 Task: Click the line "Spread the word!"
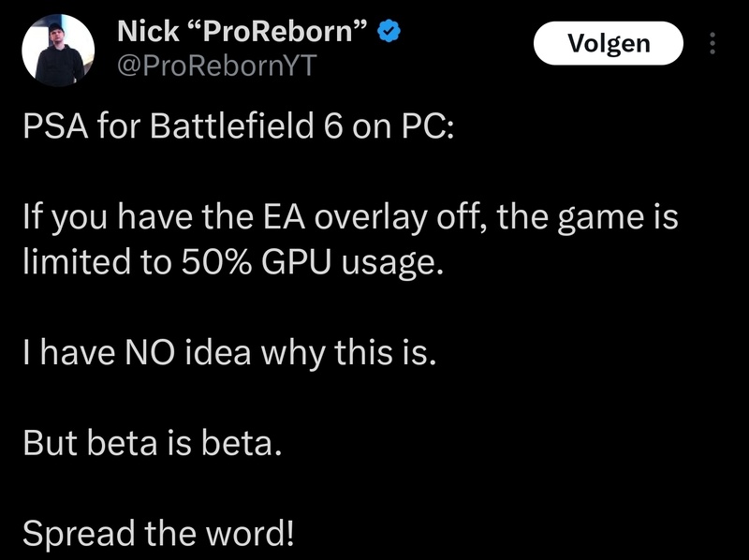(x=158, y=534)
